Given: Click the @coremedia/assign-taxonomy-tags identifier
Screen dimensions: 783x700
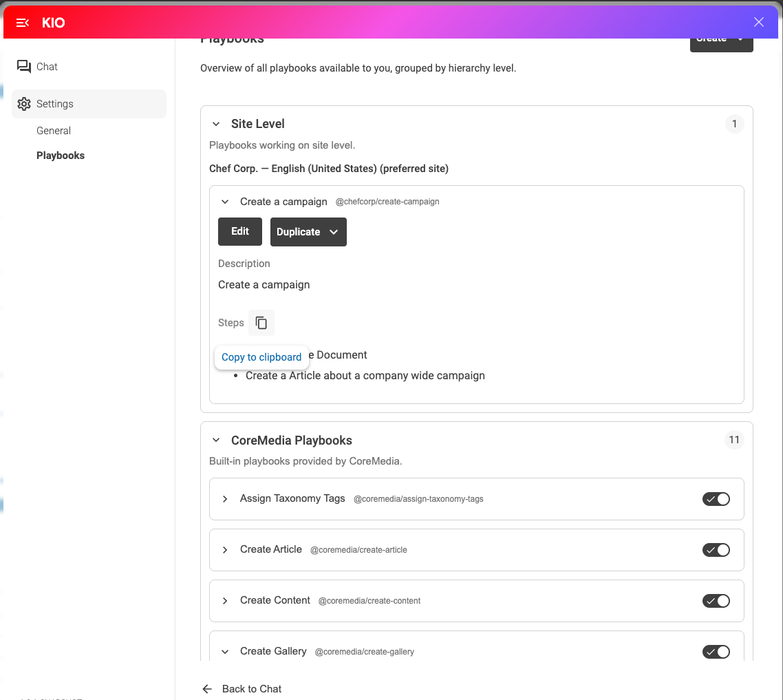Looking at the screenshot, I should (x=418, y=499).
